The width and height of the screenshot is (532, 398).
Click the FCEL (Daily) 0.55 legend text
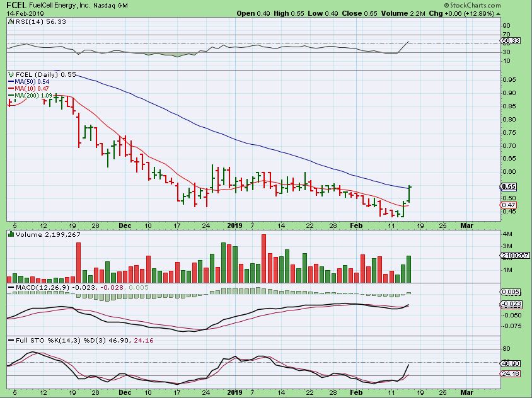pyautogui.click(x=46, y=74)
